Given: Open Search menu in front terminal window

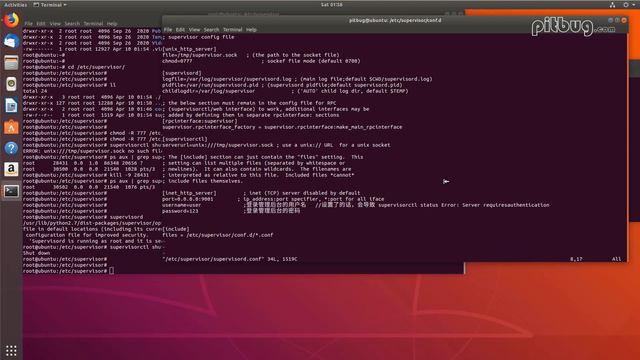Looking at the screenshot, I should 211,30.
